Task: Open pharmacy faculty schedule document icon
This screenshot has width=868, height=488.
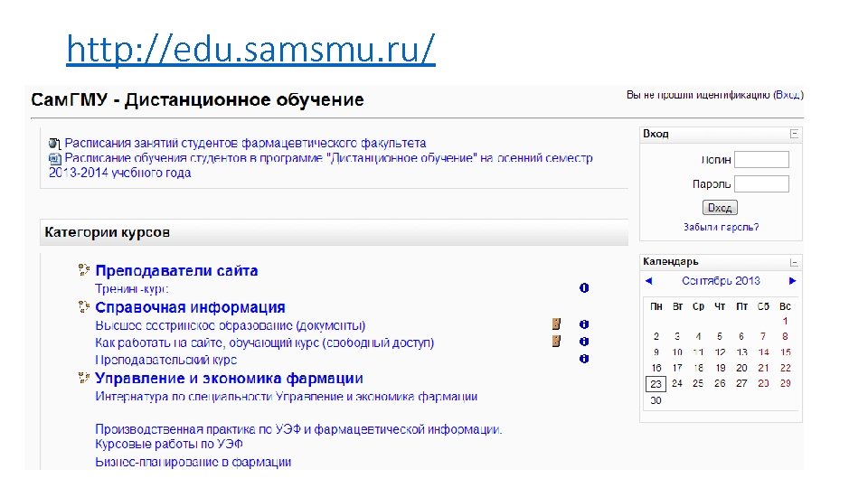Action: pos(54,144)
